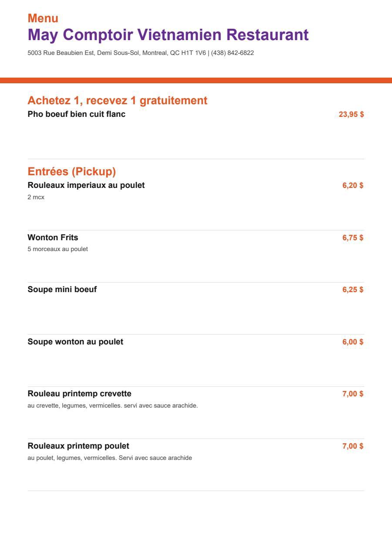Image resolution: width=392 pixels, height=555 pixels.
Task: Click the 5 morceaux au poulet description
Action: point(58,249)
